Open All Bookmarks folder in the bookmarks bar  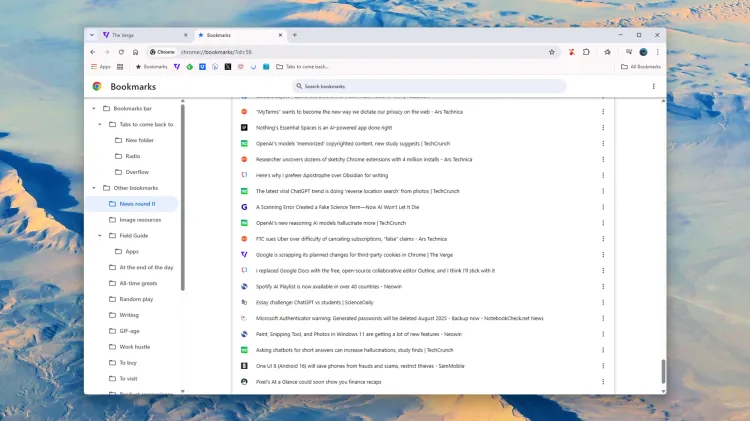click(640, 67)
